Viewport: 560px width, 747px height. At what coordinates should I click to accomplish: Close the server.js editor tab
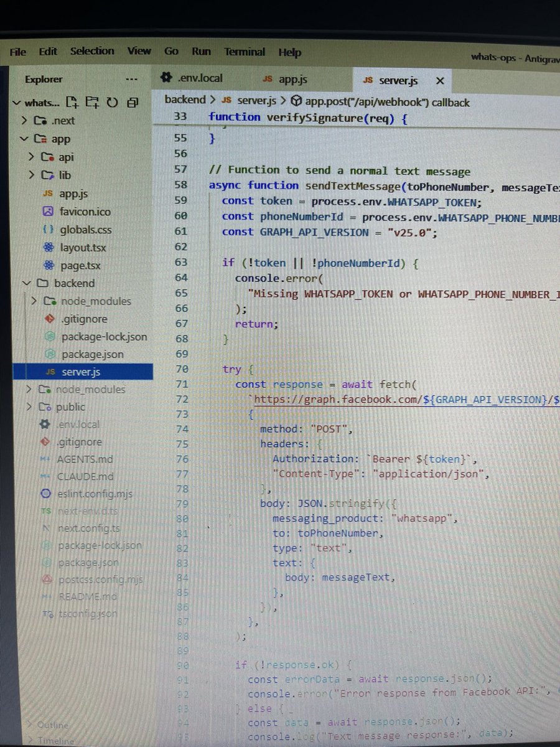441,82
